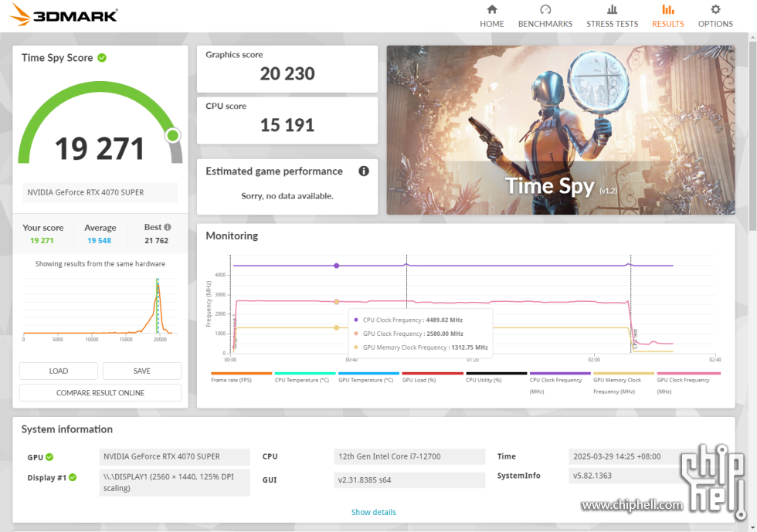The width and height of the screenshot is (757, 532).
Task: Click the Estimated game performance info icon
Action: pos(364,171)
